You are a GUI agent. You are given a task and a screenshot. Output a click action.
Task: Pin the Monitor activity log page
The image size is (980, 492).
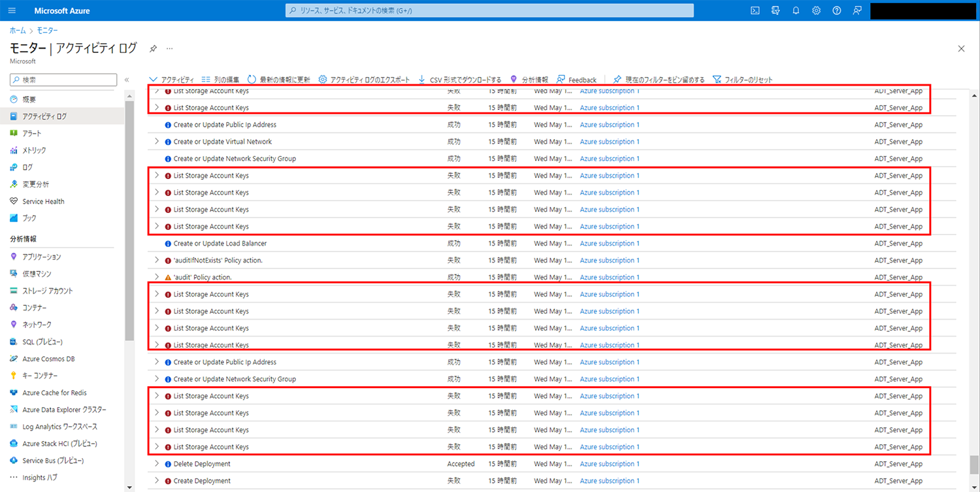(x=153, y=48)
